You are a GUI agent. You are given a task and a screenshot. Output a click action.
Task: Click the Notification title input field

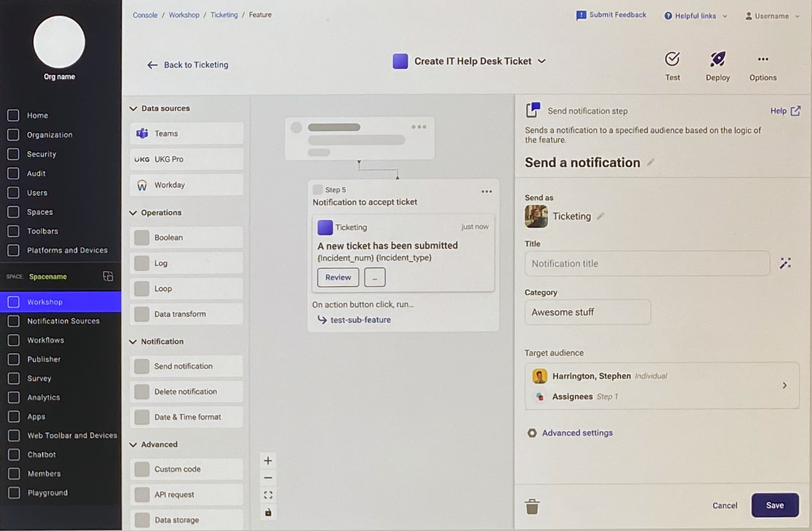tap(646, 264)
